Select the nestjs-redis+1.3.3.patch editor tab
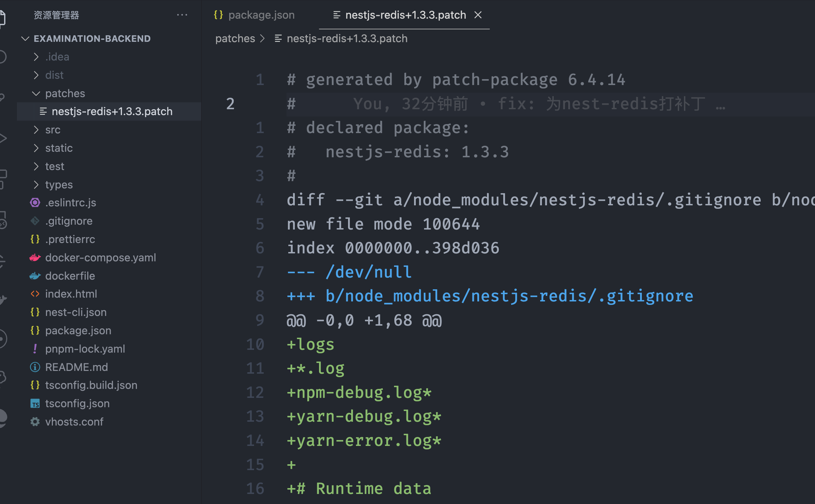The width and height of the screenshot is (815, 504). coord(404,15)
